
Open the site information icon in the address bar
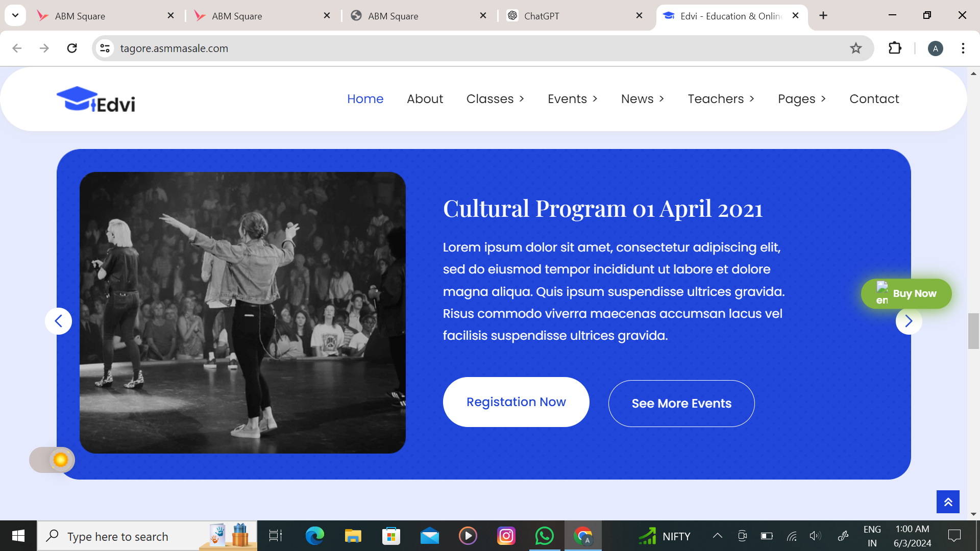105,48
